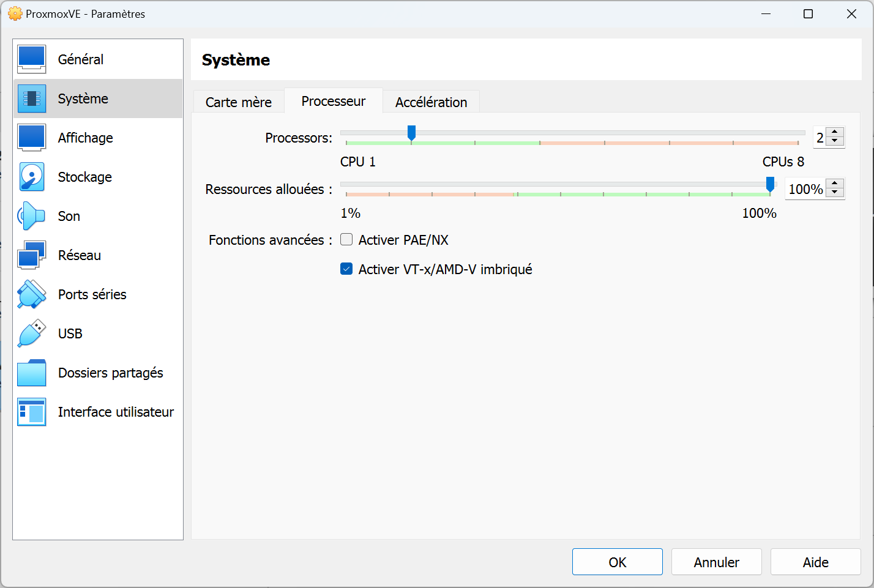This screenshot has height=588, width=874.
Task: Decrease processor count with the down arrow
Action: [835, 141]
